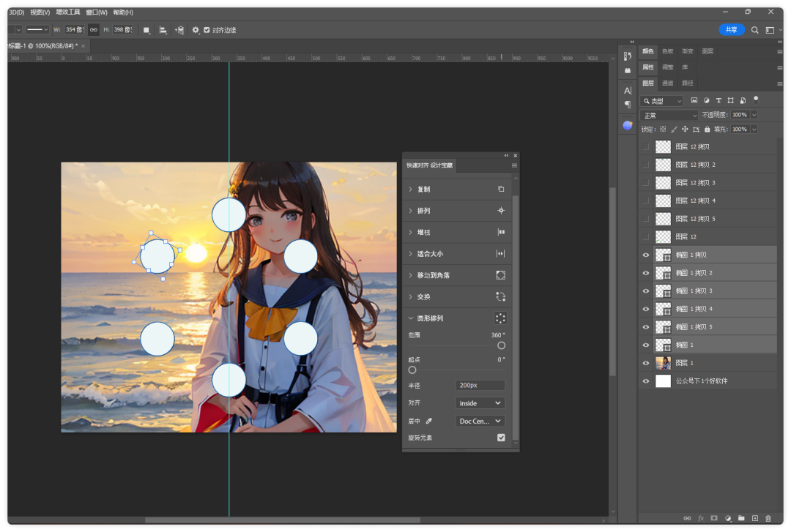Viewport: 791px width, 532px height.
Task: Click the lock all padlock icon
Action: pyautogui.click(x=707, y=130)
